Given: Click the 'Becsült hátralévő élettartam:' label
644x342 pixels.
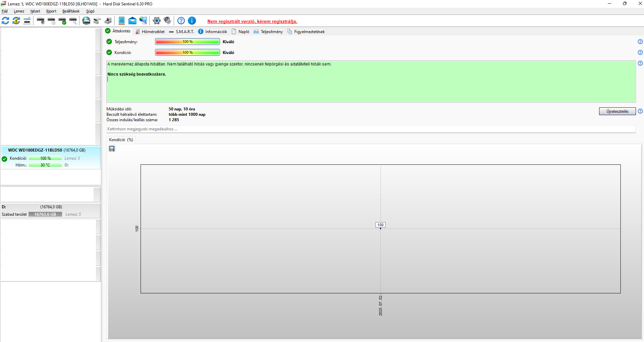Looking at the screenshot, I should [x=132, y=114].
